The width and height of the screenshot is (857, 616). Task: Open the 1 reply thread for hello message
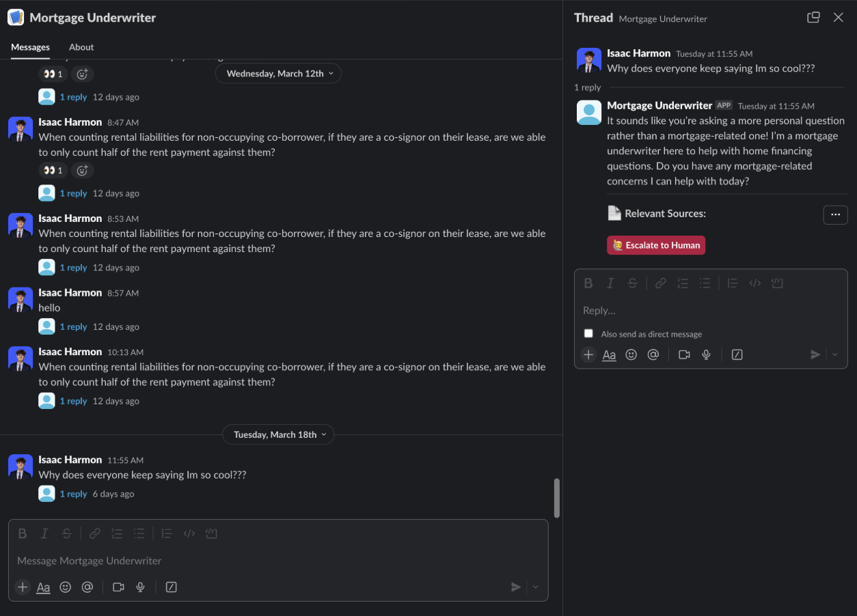pyautogui.click(x=74, y=326)
